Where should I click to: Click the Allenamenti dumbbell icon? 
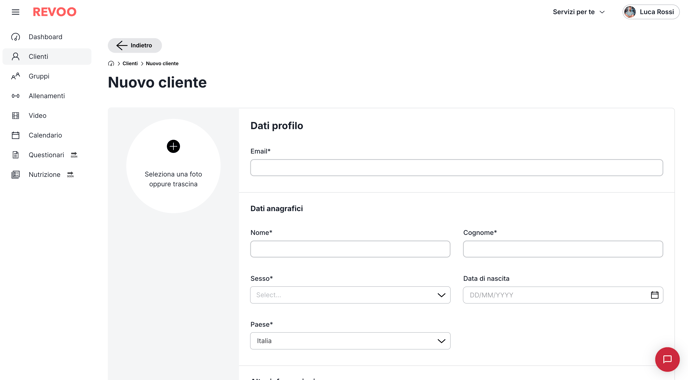tap(15, 96)
